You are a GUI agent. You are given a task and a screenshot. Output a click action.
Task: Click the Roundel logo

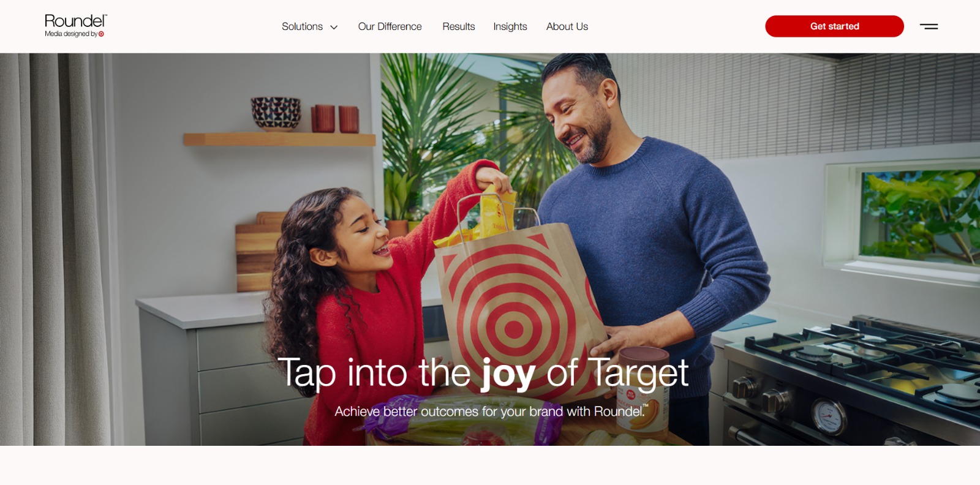coord(75,26)
